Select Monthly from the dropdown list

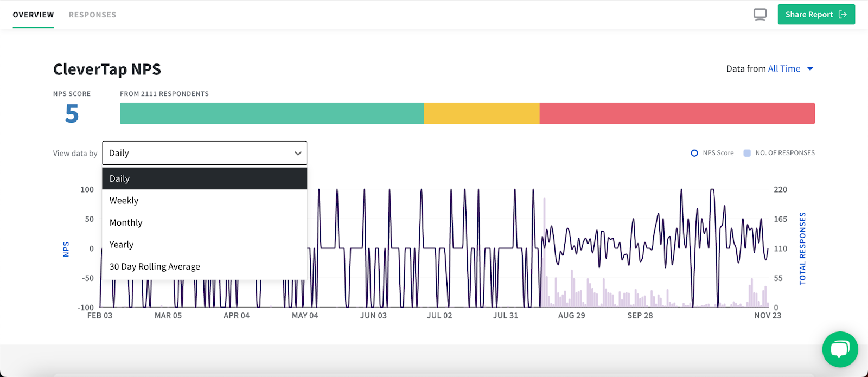tap(205, 222)
